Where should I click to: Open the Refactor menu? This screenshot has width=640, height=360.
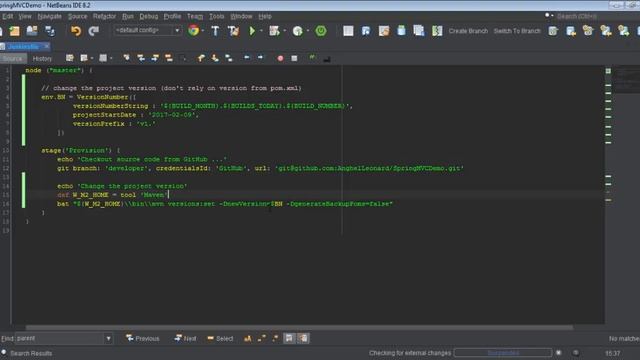[104, 16]
